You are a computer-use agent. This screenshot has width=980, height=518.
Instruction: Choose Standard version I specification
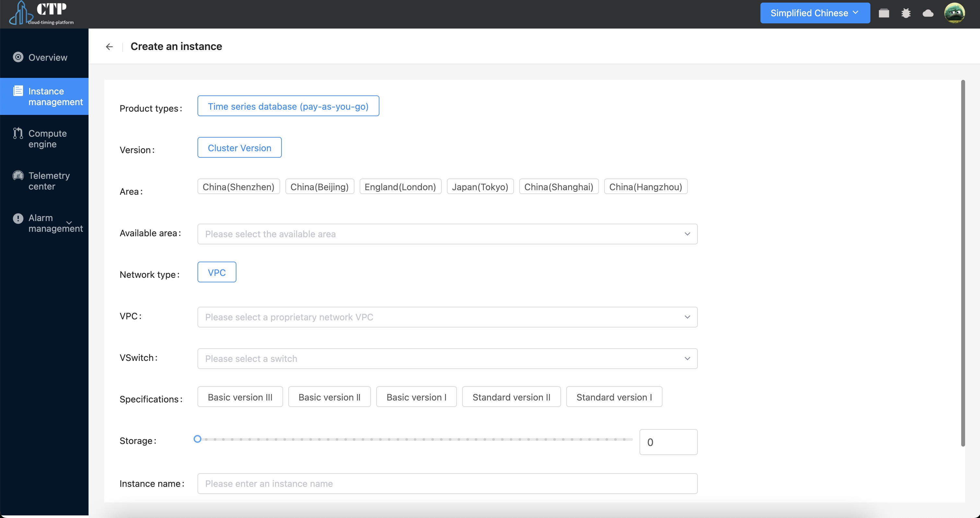(x=614, y=397)
